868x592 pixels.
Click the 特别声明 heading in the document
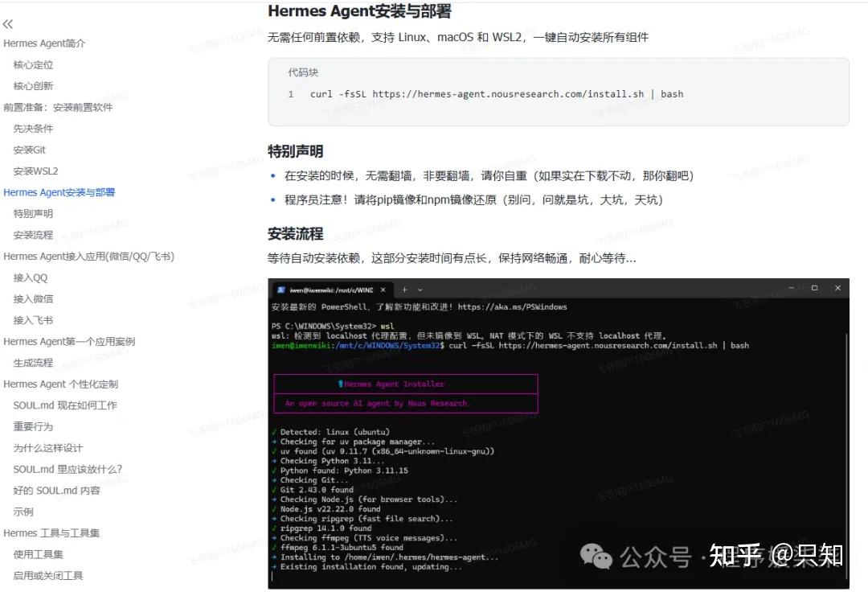tap(296, 151)
